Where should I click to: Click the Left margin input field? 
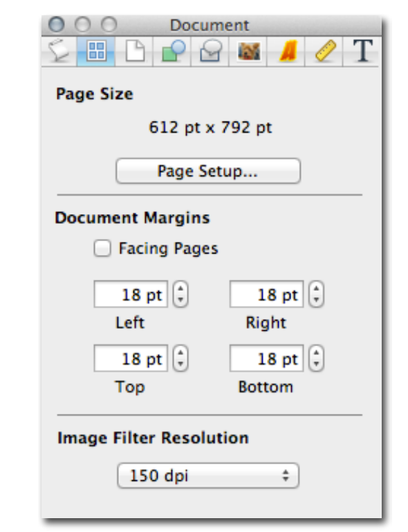click(x=131, y=294)
